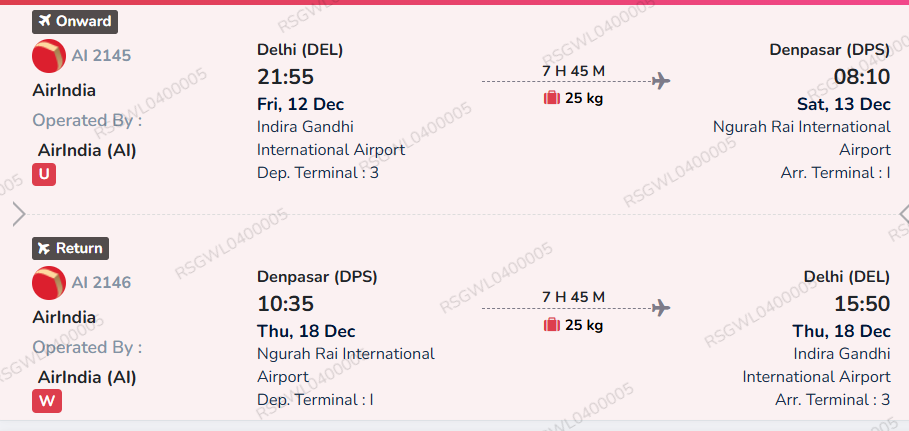This screenshot has height=431, width=909.
Task: Click return flight 25 kg baggage icon
Action: tap(551, 325)
